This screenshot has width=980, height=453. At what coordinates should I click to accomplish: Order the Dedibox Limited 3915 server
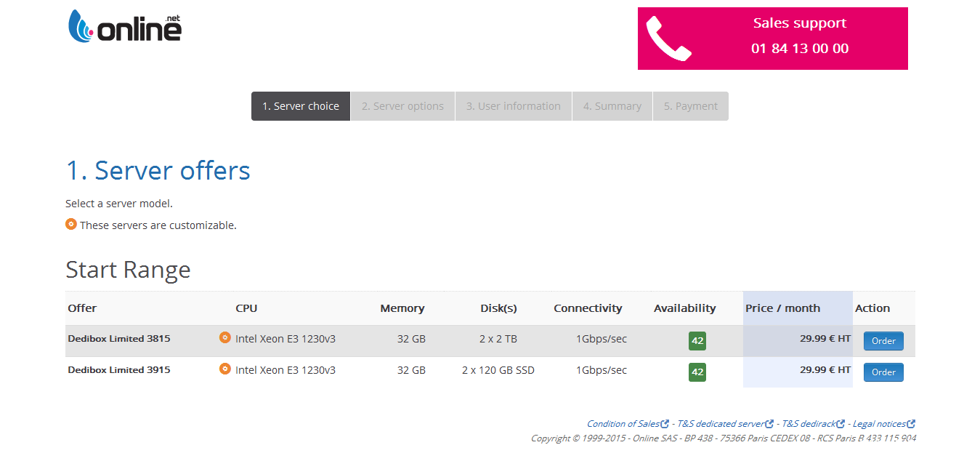coord(883,372)
